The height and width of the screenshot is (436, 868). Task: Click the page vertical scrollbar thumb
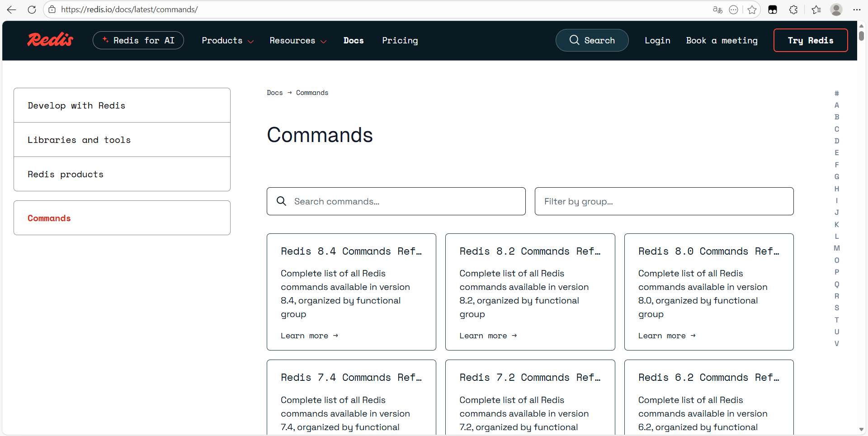861,35
